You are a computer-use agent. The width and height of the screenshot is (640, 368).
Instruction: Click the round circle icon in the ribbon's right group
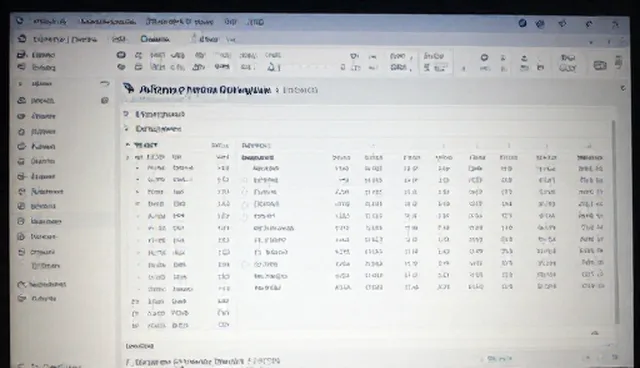click(x=484, y=58)
